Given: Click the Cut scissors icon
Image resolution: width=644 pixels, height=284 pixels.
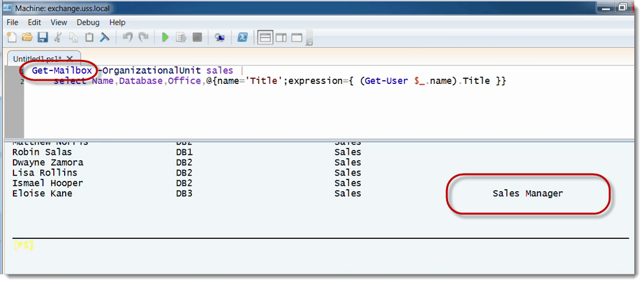Looking at the screenshot, I should (58, 37).
